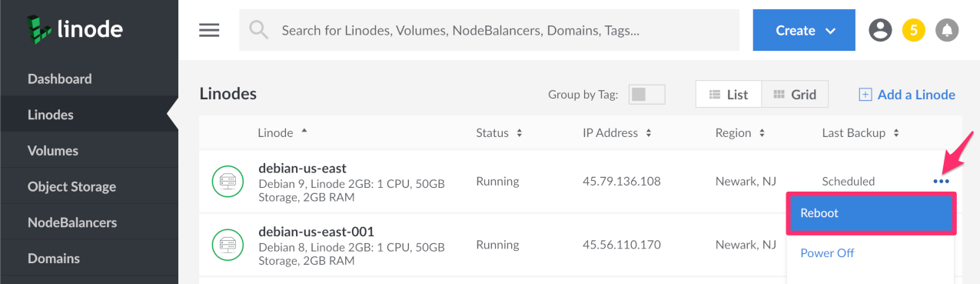The width and height of the screenshot is (980, 284).
Task: Click the Linodes page heading
Action: click(x=228, y=94)
